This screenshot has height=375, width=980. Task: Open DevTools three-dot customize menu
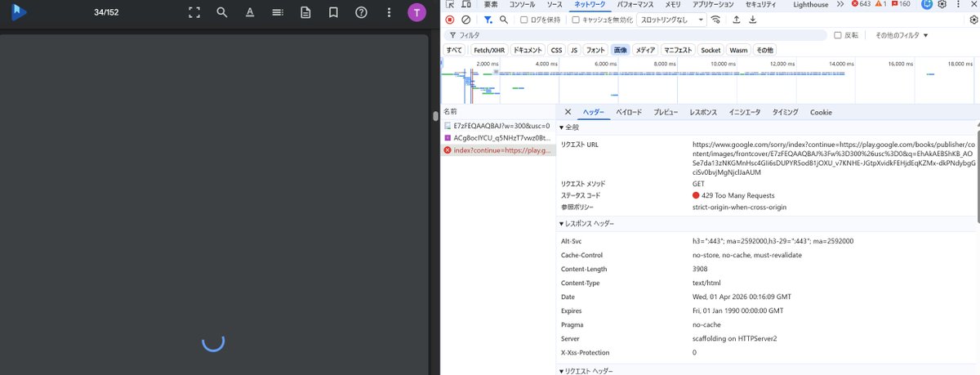click(957, 4)
